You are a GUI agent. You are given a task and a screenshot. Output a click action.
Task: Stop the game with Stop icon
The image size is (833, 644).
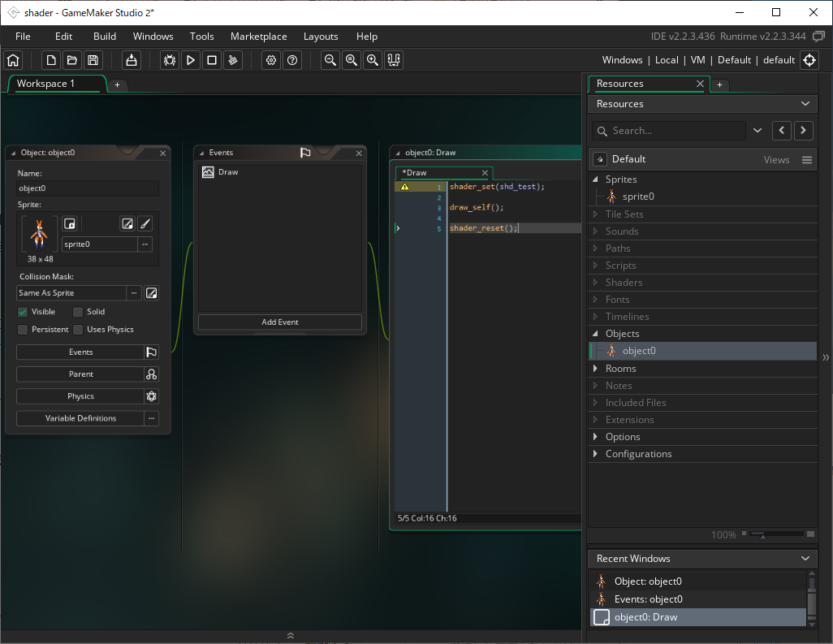pyautogui.click(x=211, y=60)
